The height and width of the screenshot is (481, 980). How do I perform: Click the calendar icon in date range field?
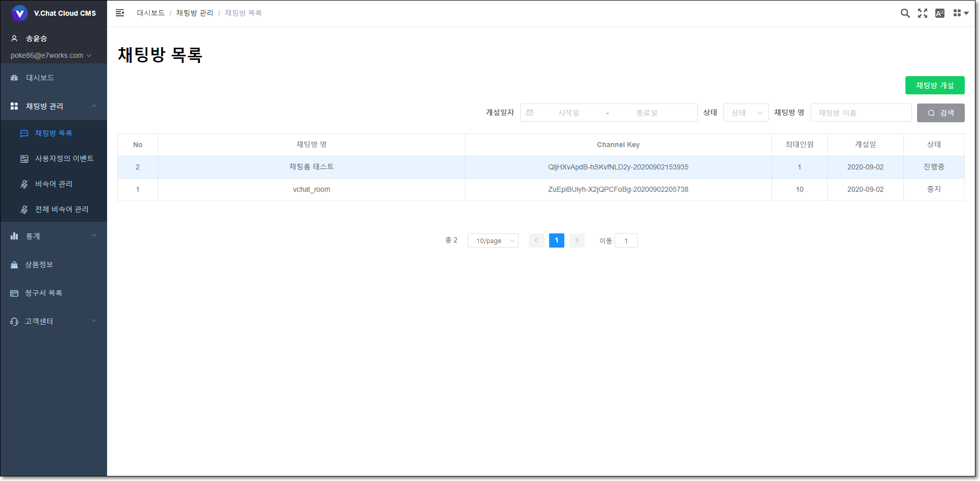530,113
